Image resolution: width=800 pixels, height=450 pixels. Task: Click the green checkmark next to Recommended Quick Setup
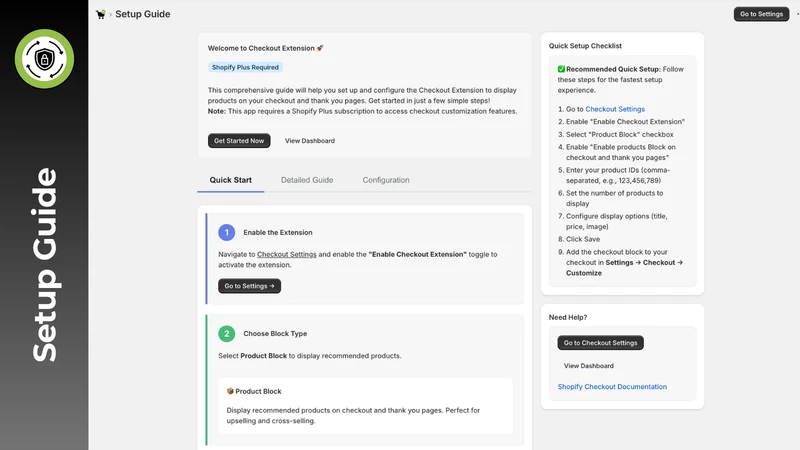point(561,69)
